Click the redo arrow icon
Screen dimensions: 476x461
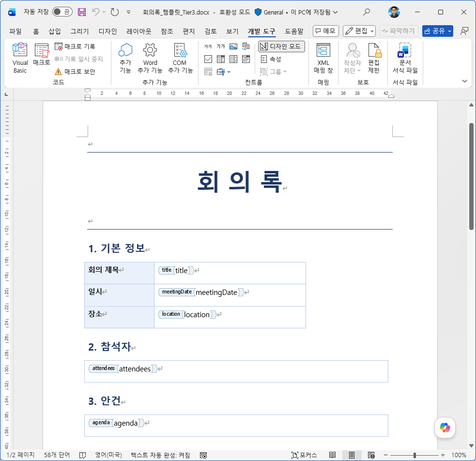(114, 12)
